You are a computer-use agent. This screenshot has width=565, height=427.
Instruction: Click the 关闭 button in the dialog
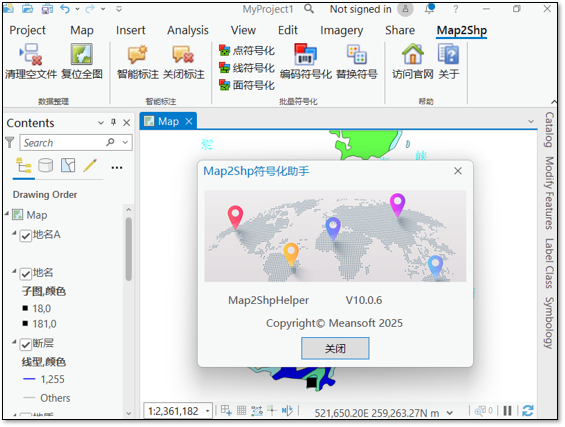point(335,348)
